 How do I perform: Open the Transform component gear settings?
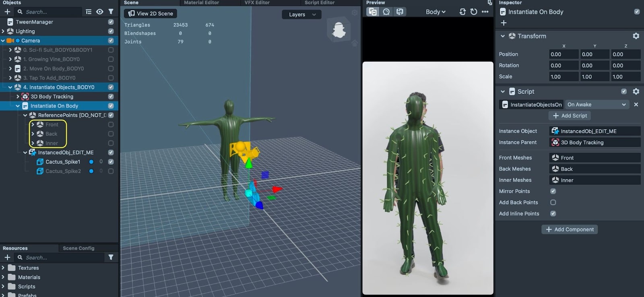(x=636, y=36)
